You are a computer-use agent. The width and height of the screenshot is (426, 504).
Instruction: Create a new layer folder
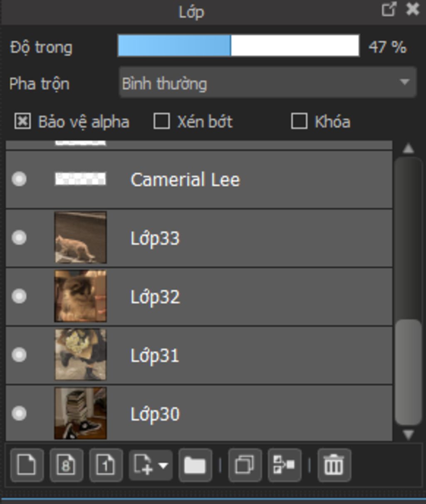click(195, 465)
